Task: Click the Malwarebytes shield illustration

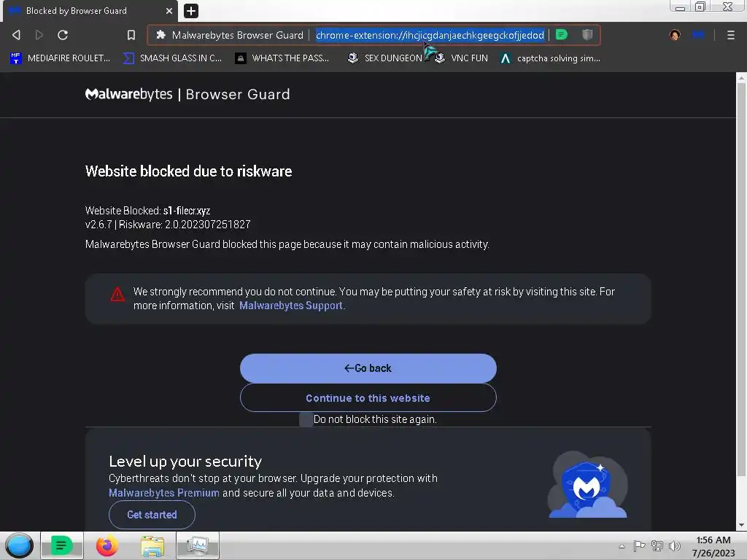Action: click(587, 485)
